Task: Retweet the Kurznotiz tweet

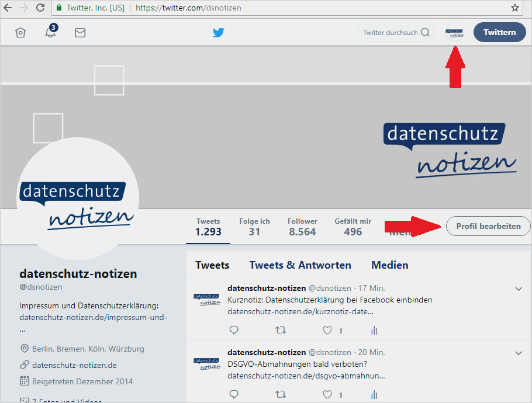Action: (281, 330)
